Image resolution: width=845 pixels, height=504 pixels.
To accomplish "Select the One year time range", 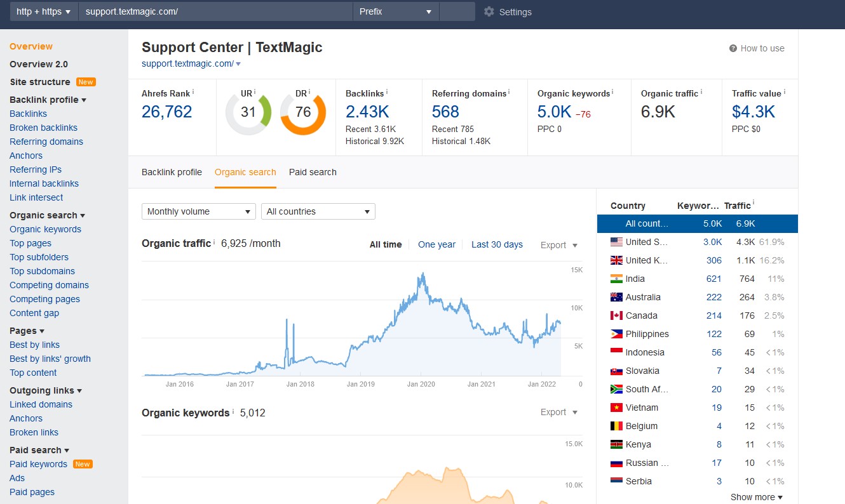I will click(x=436, y=245).
